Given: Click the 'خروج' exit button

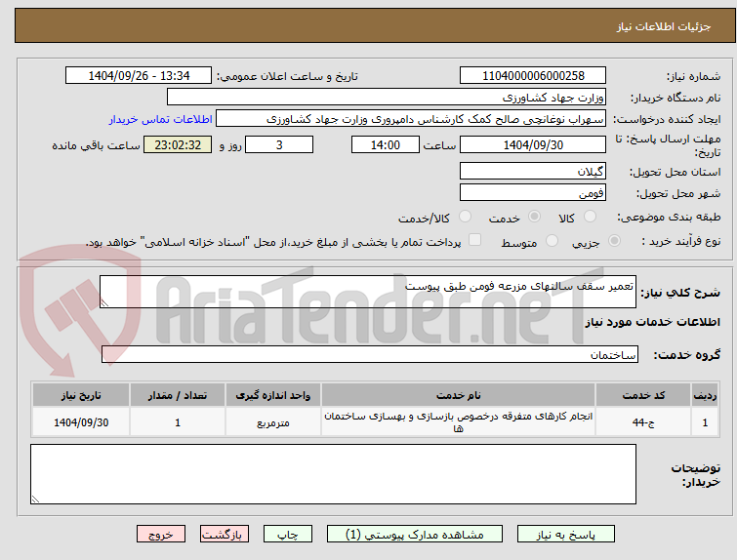Looking at the screenshot, I should (161, 535).
